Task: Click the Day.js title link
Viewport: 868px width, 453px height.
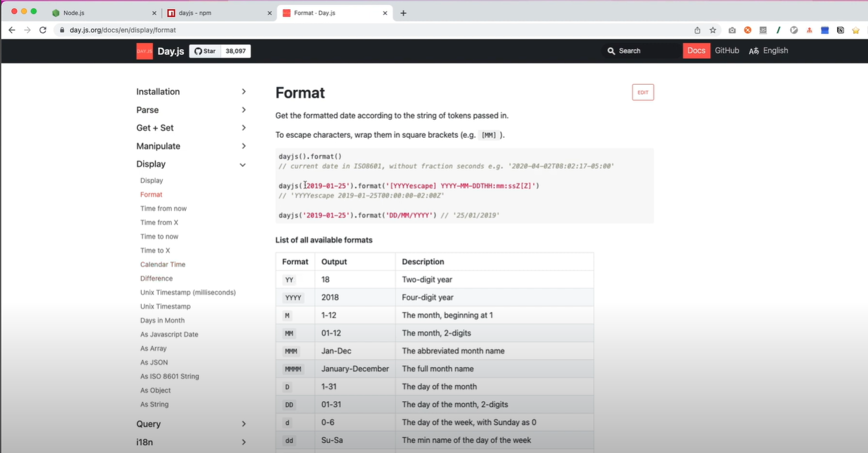Action: (x=171, y=51)
